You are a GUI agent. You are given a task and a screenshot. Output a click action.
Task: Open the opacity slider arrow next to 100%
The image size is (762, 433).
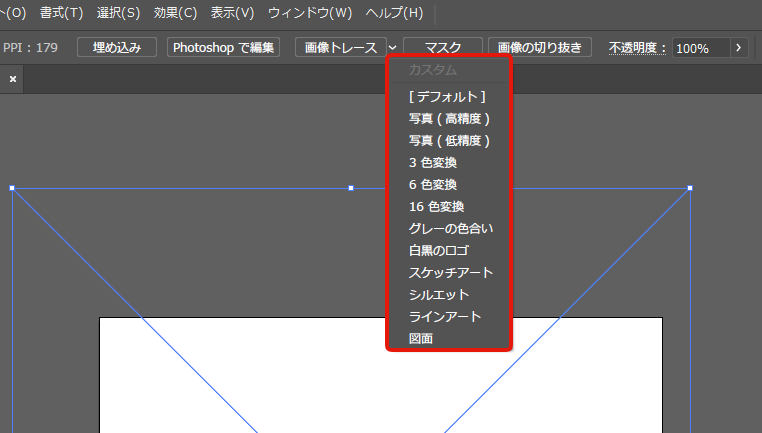[739, 48]
